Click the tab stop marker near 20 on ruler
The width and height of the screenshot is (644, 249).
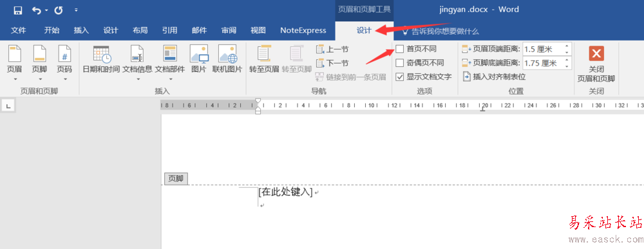coord(483,109)
